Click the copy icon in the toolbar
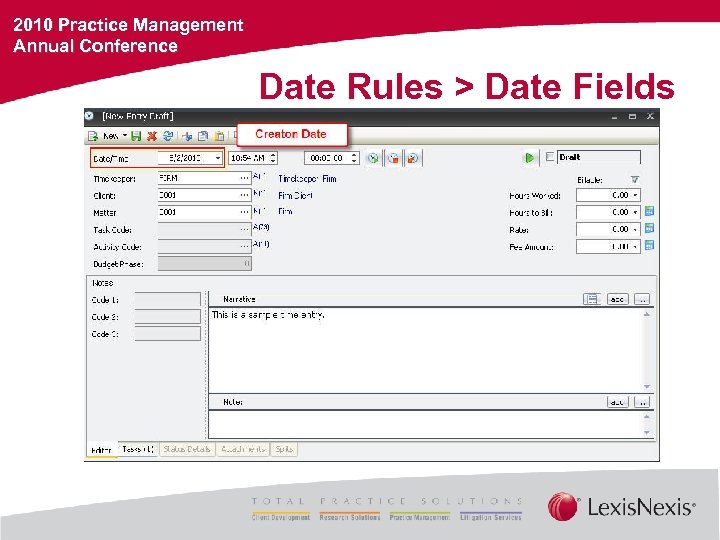 [x=203, y=136]
